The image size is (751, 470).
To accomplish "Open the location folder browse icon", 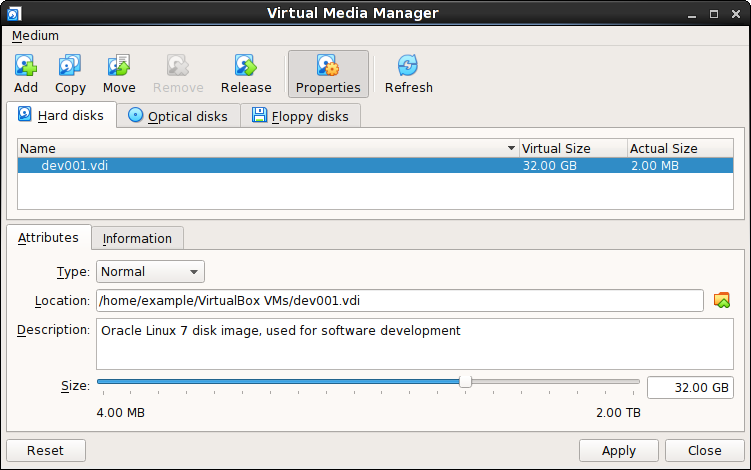I will 721,300.
